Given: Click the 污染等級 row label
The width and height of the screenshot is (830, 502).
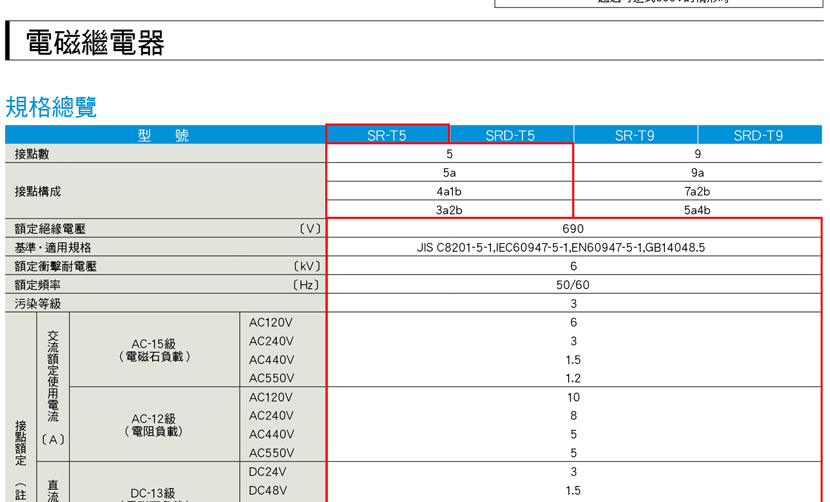Looking at the screenshot, I should (x=38, y=304).
